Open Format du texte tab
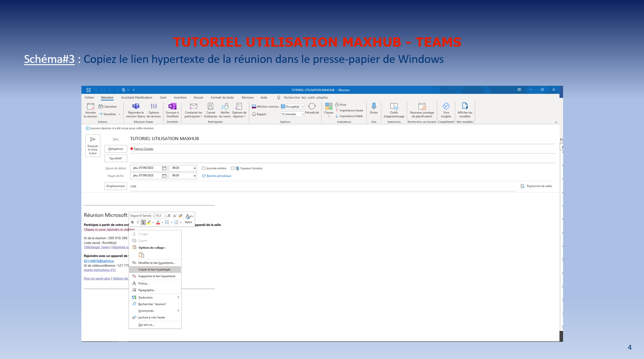Viewport: 644px width, 359px height. [222, 98]
